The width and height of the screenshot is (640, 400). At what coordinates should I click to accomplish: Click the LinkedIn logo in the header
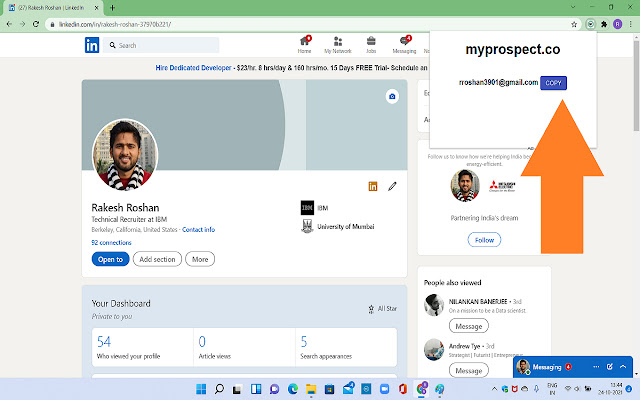(x=92, y=45)
